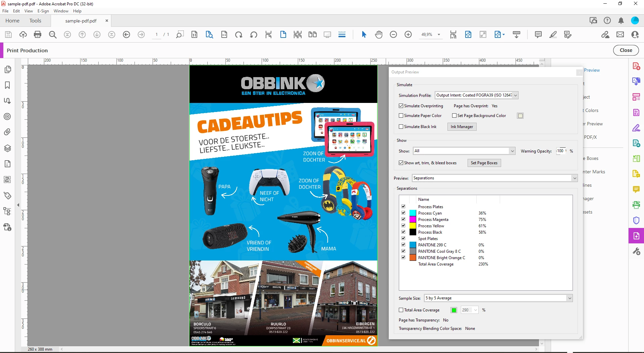Zoom in with plus icon
Screen dimensions: 644x353
(x=408, y=35)
